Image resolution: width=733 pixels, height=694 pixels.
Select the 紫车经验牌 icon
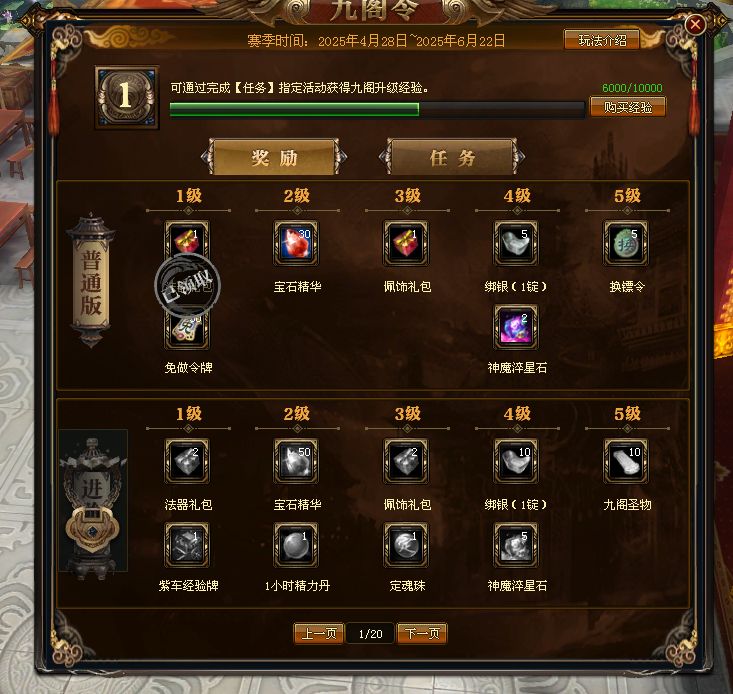187,545
